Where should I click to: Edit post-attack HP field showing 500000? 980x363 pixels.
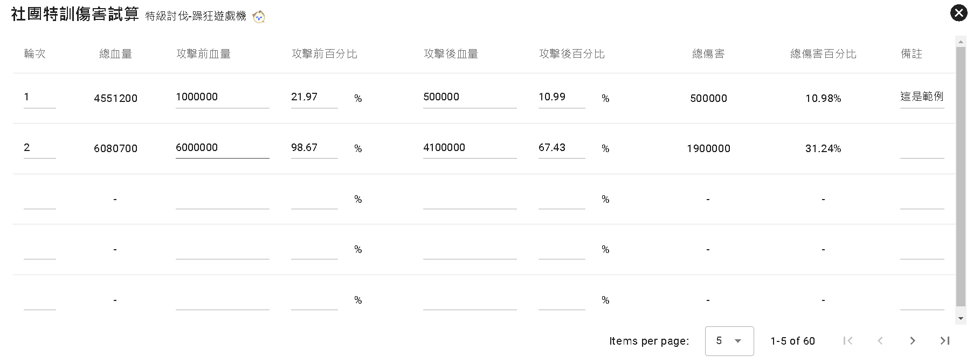click(470, 97)
